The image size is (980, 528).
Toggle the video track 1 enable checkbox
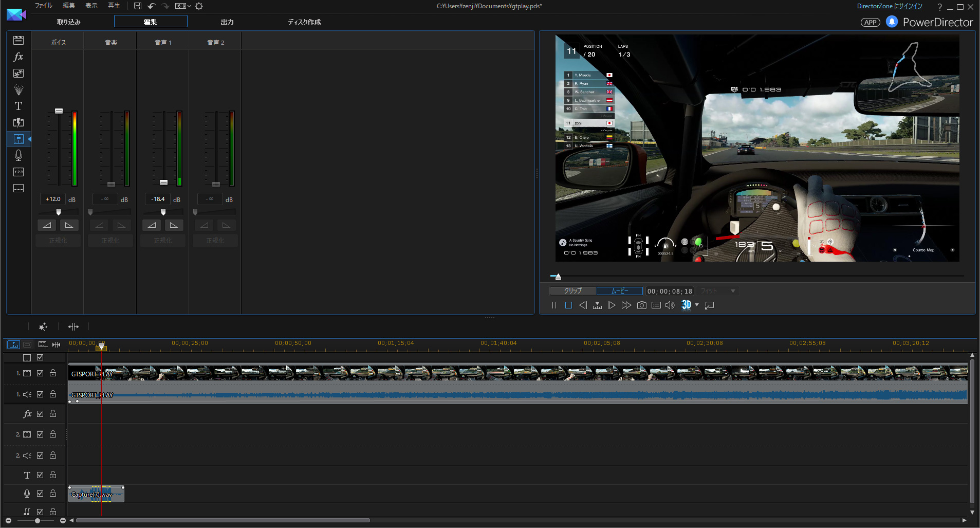[x=40, y=373]
